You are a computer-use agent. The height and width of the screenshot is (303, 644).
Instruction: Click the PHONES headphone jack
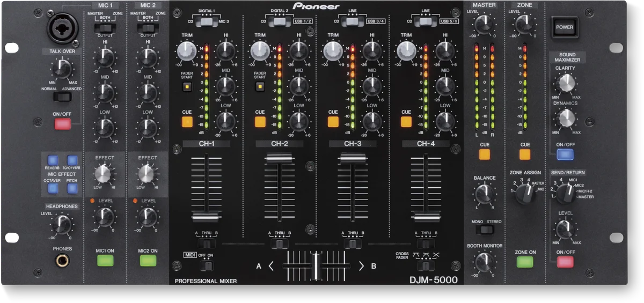point(62,262)
